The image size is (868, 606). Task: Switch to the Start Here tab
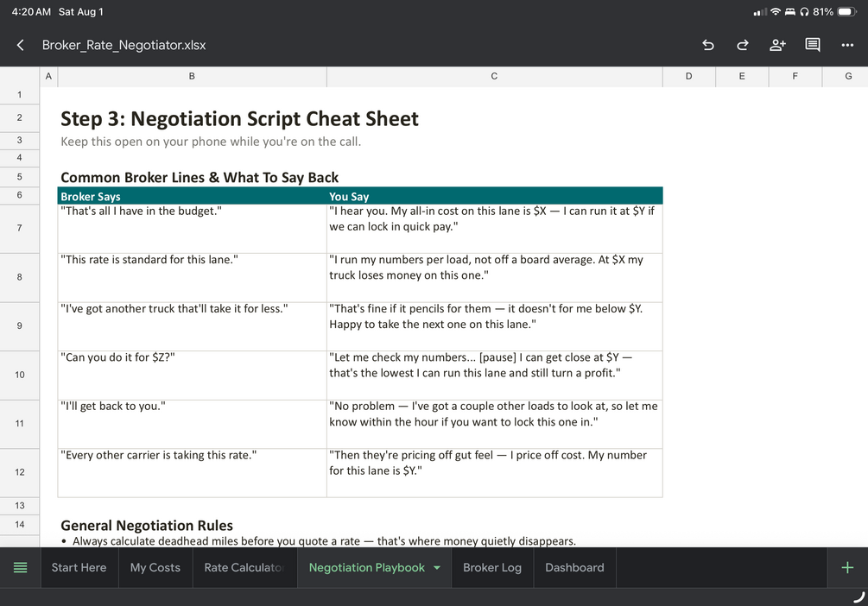coord(79,567)
